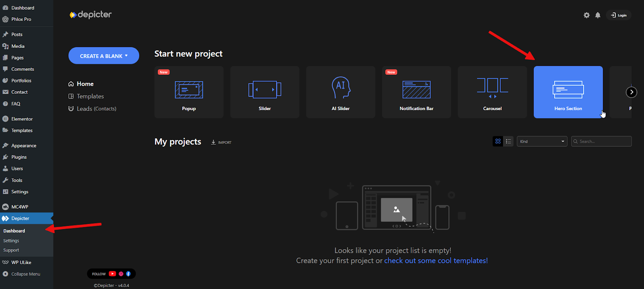644x289 pixels.
Task: Open the Depicter settings gear icon
Action: pos(586,15)
